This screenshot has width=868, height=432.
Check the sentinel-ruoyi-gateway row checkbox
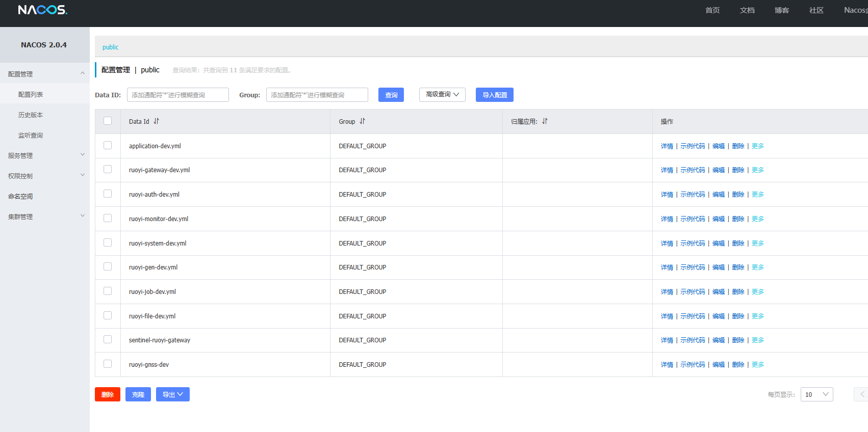pyautogui.click(x=108, y=339)
